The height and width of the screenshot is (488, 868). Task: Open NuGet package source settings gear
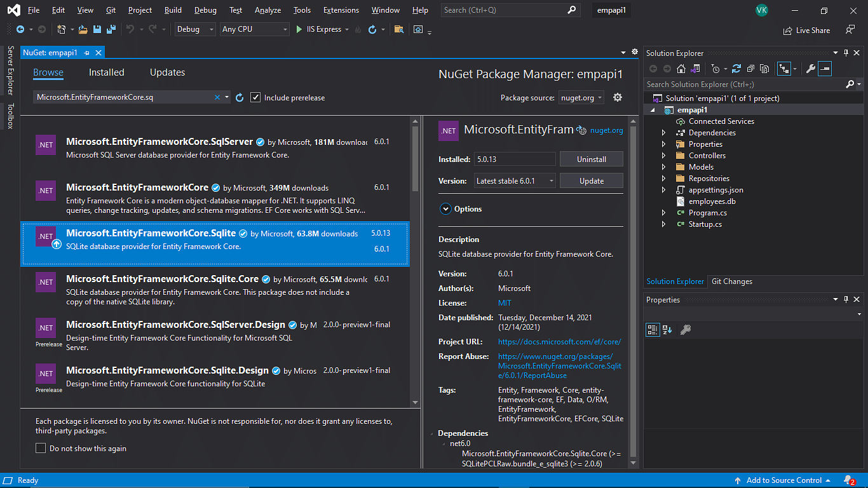tap(617, 97)
